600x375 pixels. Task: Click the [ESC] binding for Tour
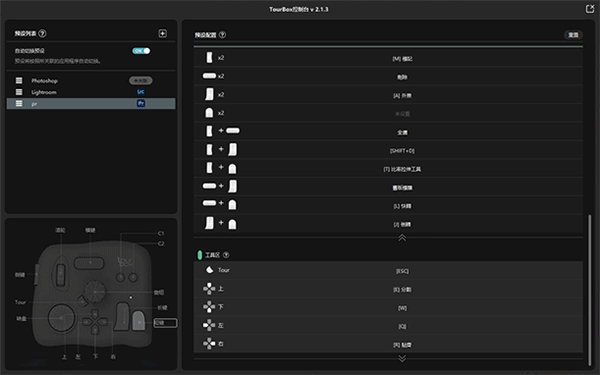tap(403, 271)
